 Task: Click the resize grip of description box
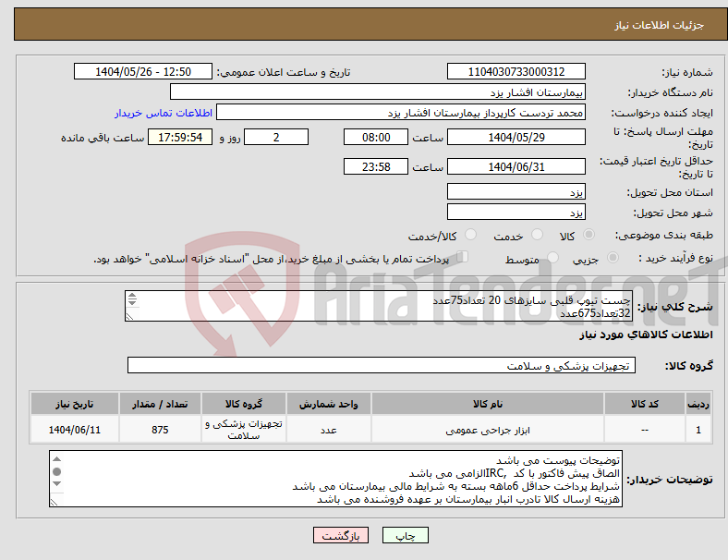129,316
